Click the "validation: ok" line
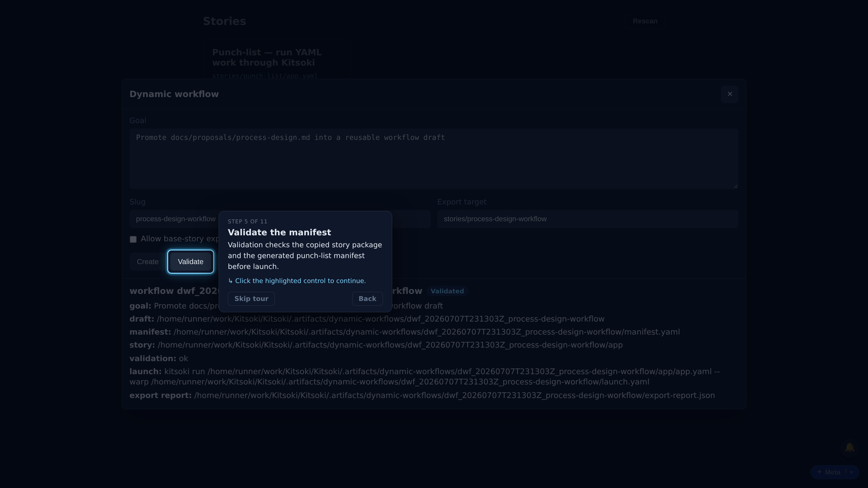The image size is (868, 488). (x=159, y=359)
